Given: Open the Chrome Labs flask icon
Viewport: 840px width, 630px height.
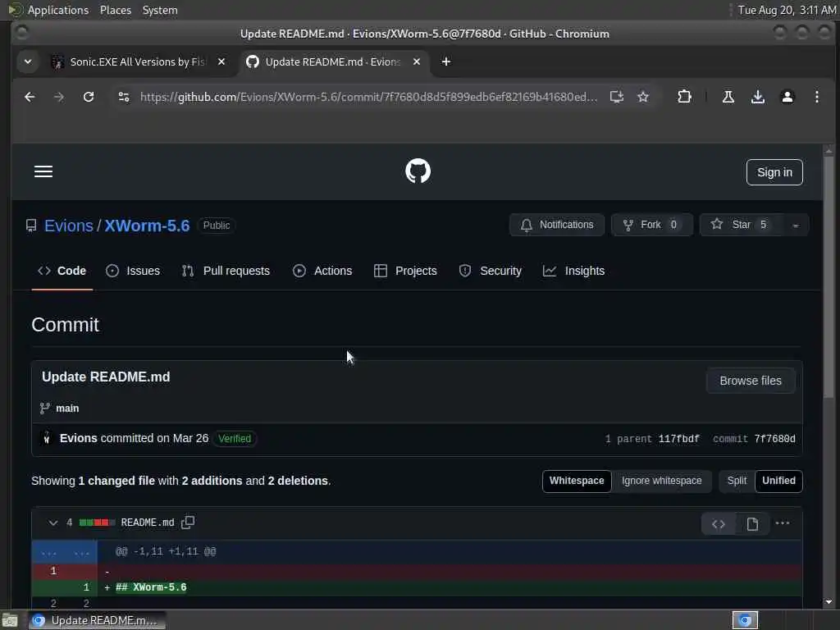Looking at the screenshot, I should point(728,97).
